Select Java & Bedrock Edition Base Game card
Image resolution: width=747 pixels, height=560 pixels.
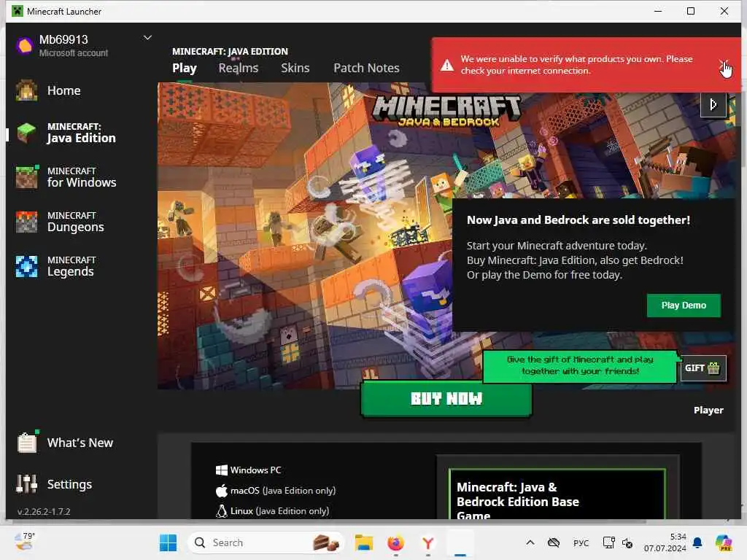coord(557,494)
